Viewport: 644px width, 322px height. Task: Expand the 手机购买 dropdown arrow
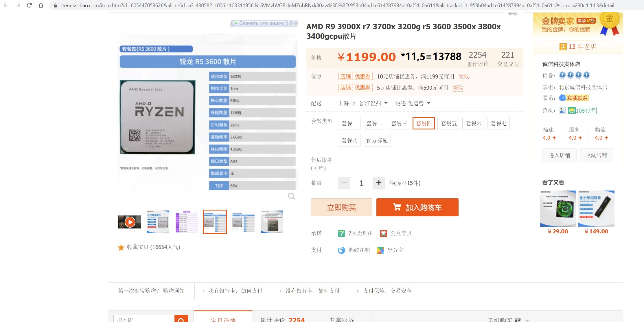[x=527, y=320]
